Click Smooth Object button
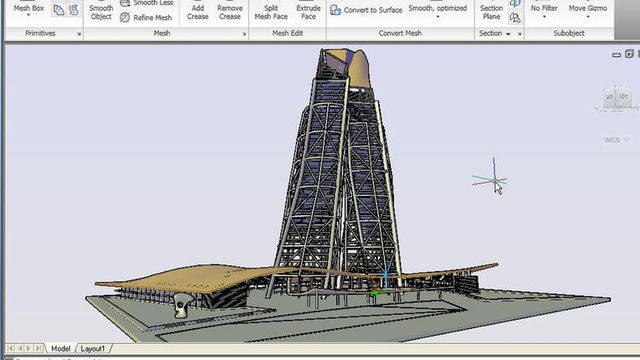The width and height of the screenshot is (640, 360). pos(101,12)
